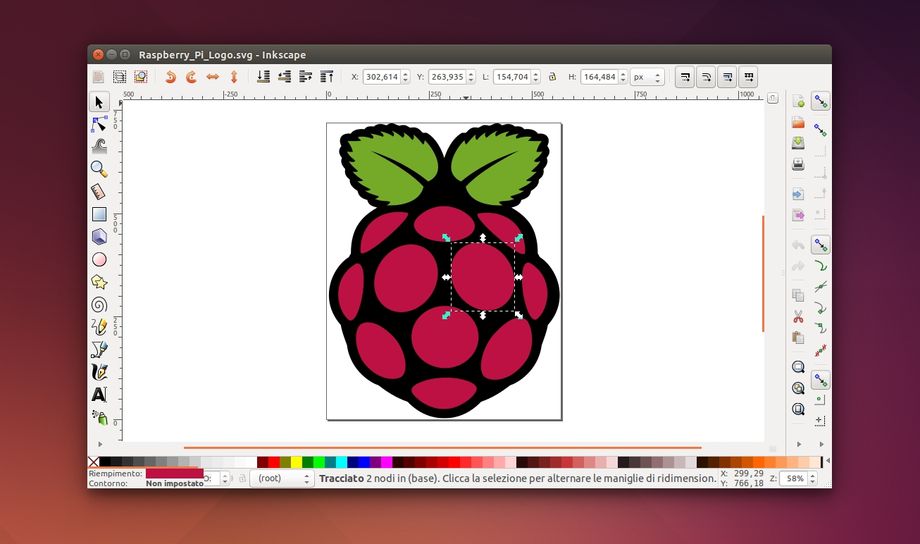The height and width of the screenshot is (544, 920).
Task: Activate the Spiral tool
Action: click(99, 304)
